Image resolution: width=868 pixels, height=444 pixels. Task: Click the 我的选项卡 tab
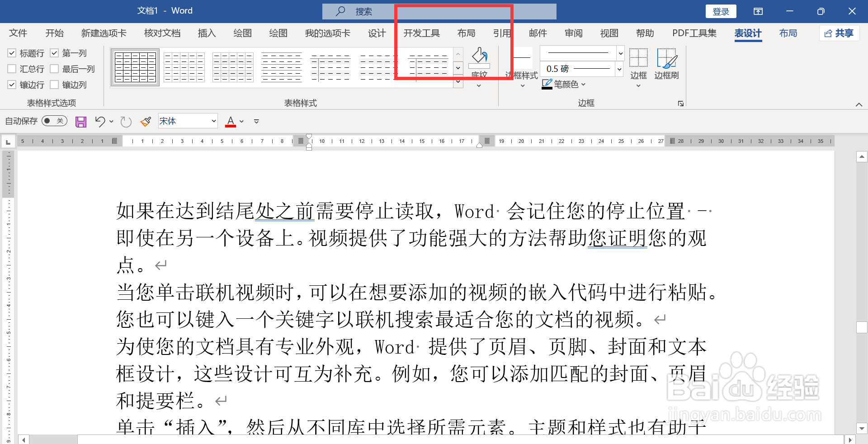[x=328, y=33]
